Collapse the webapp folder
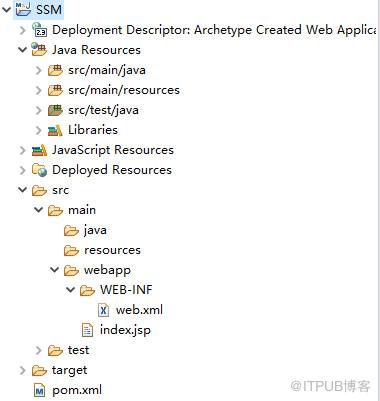The height and width of the screenshot is (401, 380). tap(54, 270)
